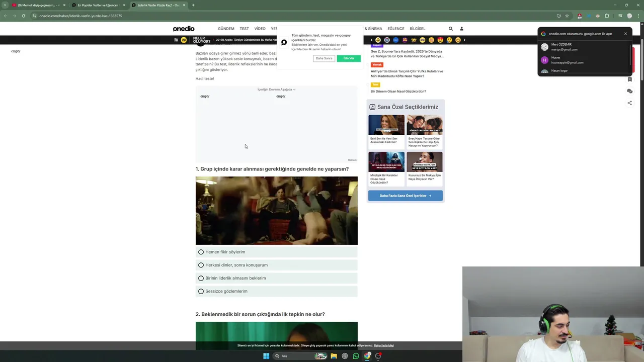Open the TEST menu item

tap(244, 29)
